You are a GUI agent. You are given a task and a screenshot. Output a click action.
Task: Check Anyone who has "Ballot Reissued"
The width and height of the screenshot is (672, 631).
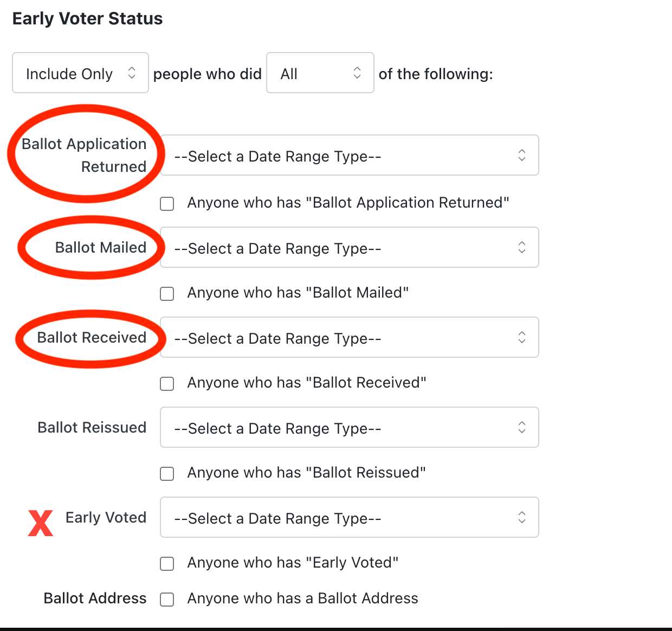(x=167, y=474)
